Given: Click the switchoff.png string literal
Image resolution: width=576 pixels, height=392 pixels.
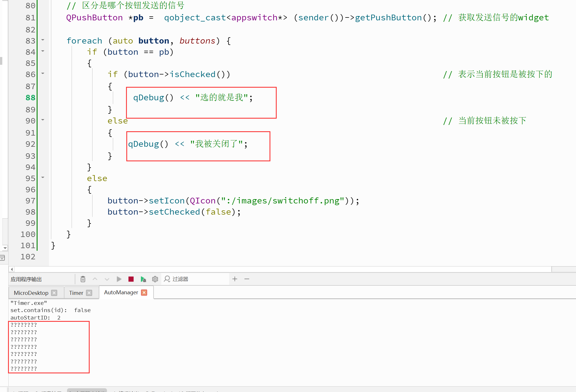Looking at the screenshot, I should [282, 201].
